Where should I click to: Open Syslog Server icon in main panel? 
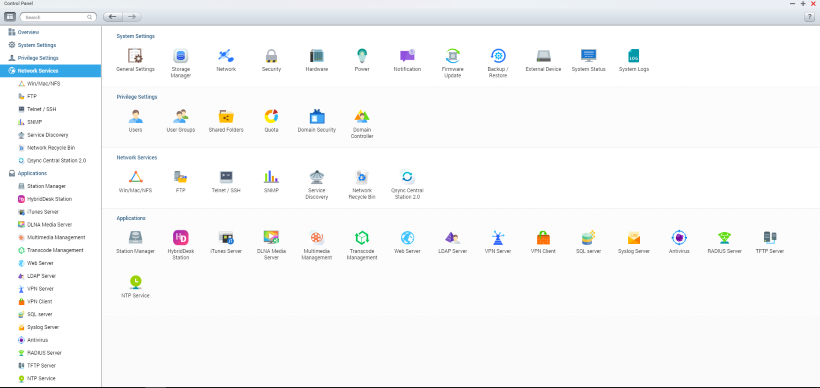(634, 237)
